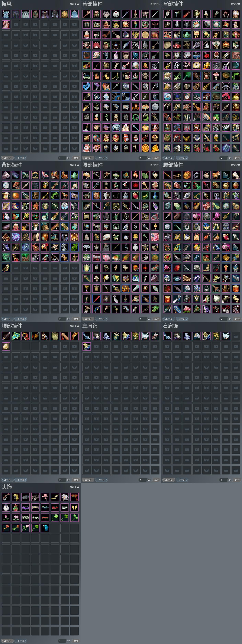Pick the pink hearts in 头饰 panel

pos(45,497)
